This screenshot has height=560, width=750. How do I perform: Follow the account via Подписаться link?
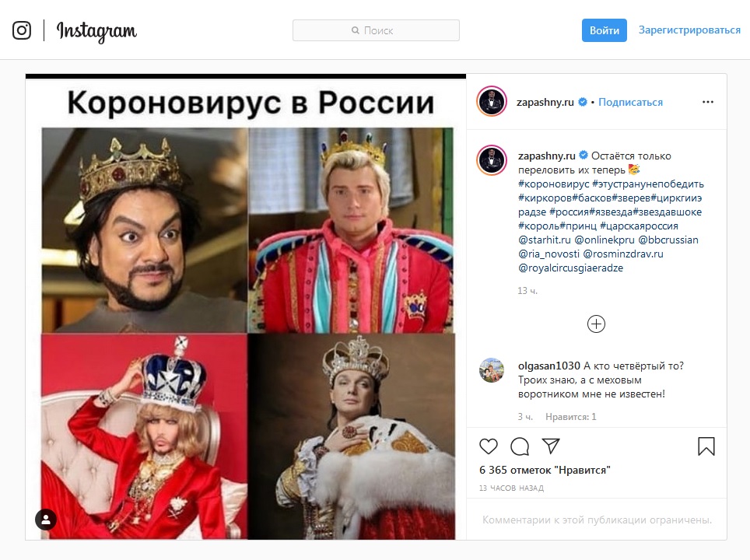[x=630, y=102]
